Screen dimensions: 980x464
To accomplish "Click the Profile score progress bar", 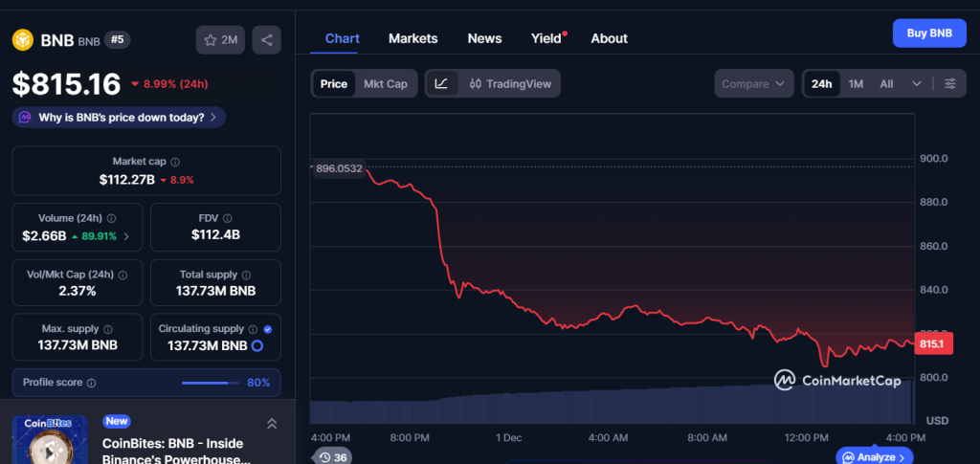I will 211,383.
